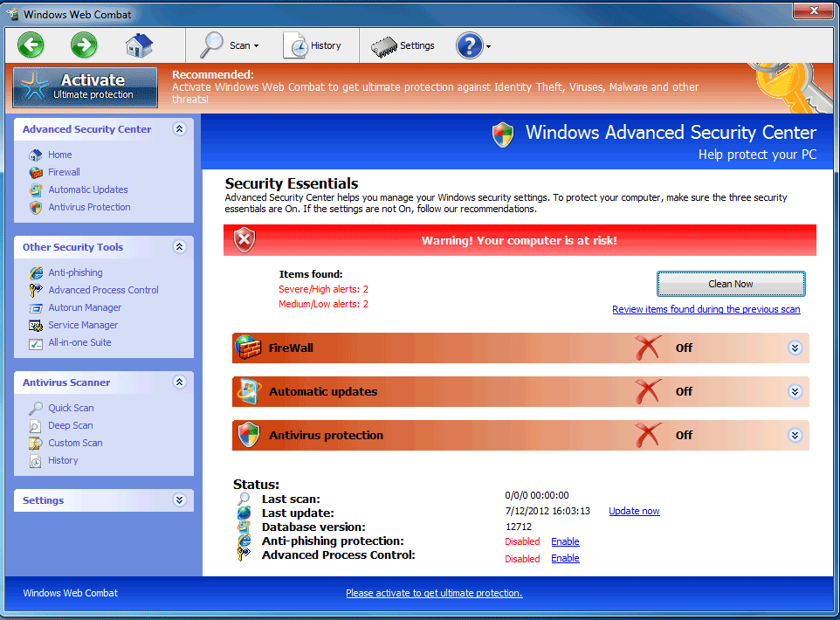Enable Anti-phishing protection
The height and width of the screenshot is (620, 840).
565,541
